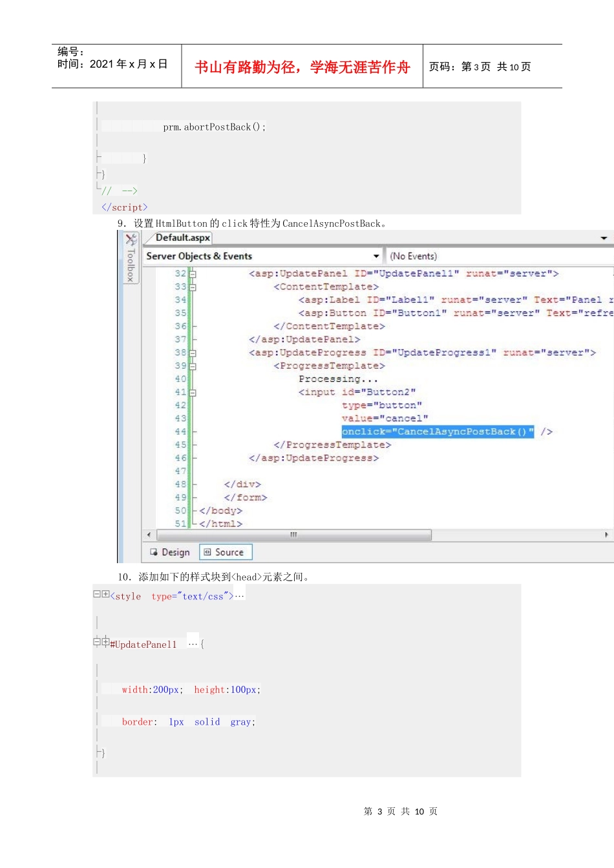
Task: Click the asp:Label ID="Label1" code line
Action: [x=456, y=300]
